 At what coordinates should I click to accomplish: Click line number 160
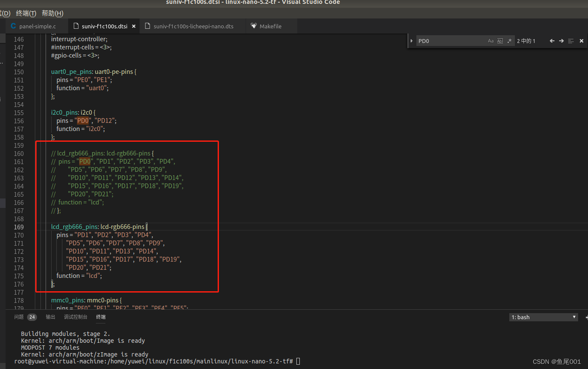(19, 153)
